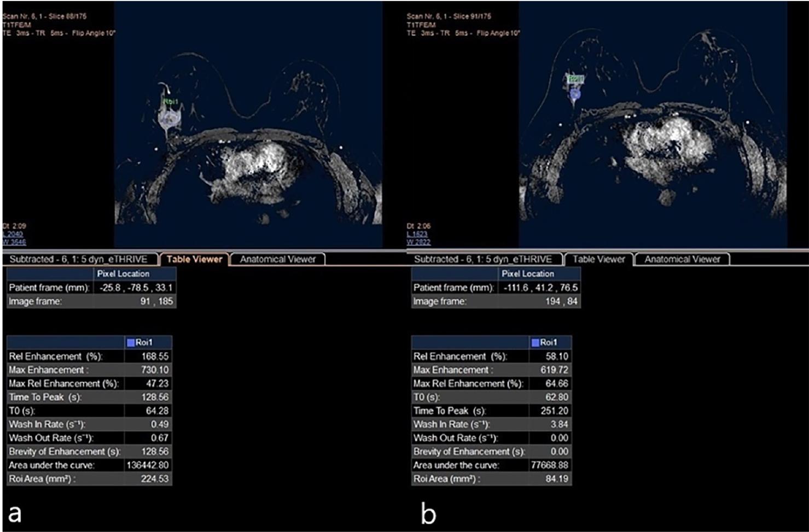Click the blue Roi1 color swatch in panel b table
The width and height of the screenshot is (809, 532).
coord(536,342)
